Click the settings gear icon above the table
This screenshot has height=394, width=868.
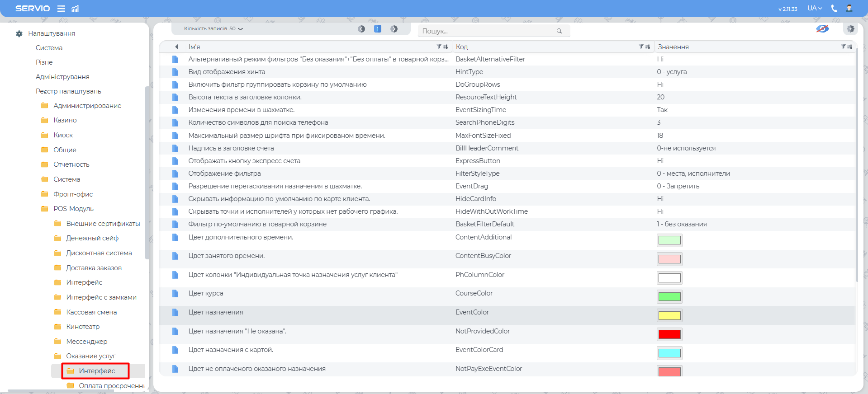coord(850,29)
